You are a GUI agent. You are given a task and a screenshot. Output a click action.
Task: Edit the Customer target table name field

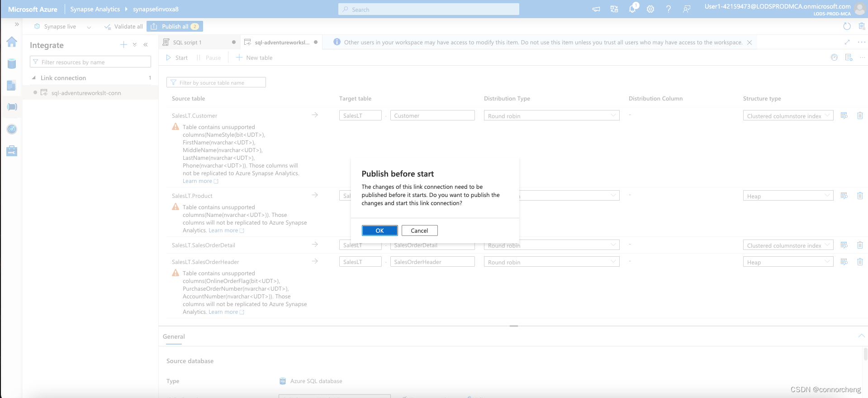432,115
